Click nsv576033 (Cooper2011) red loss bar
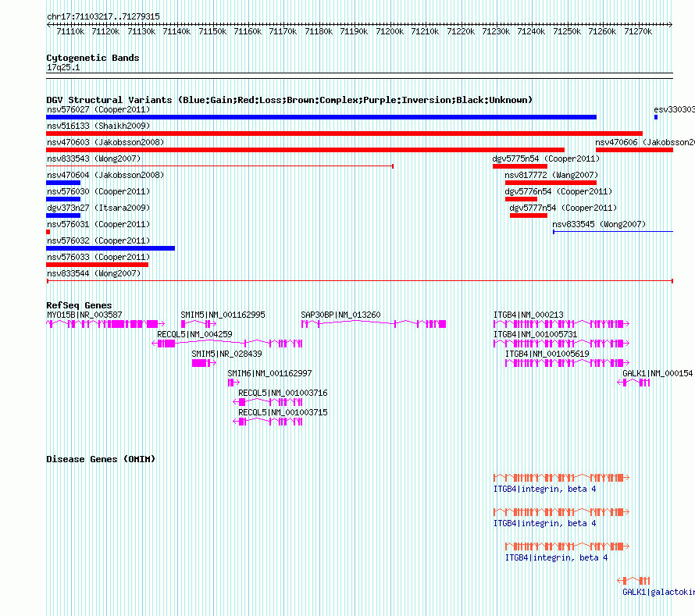Viewport: 695px width, 616px height. (x=97, y=265)
